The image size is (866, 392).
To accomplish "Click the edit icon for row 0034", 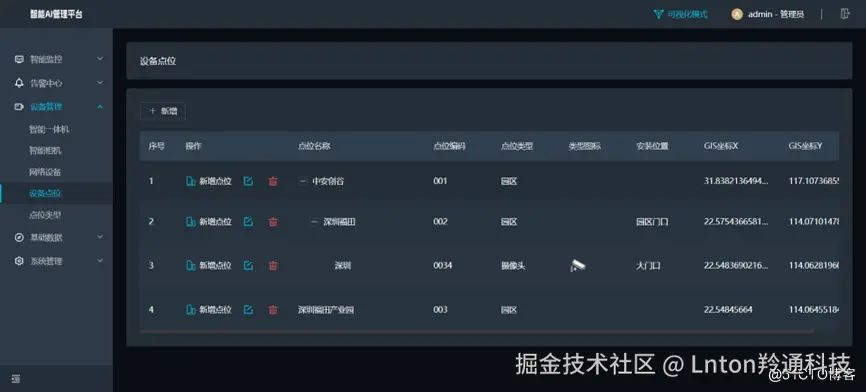I will 249,266.
